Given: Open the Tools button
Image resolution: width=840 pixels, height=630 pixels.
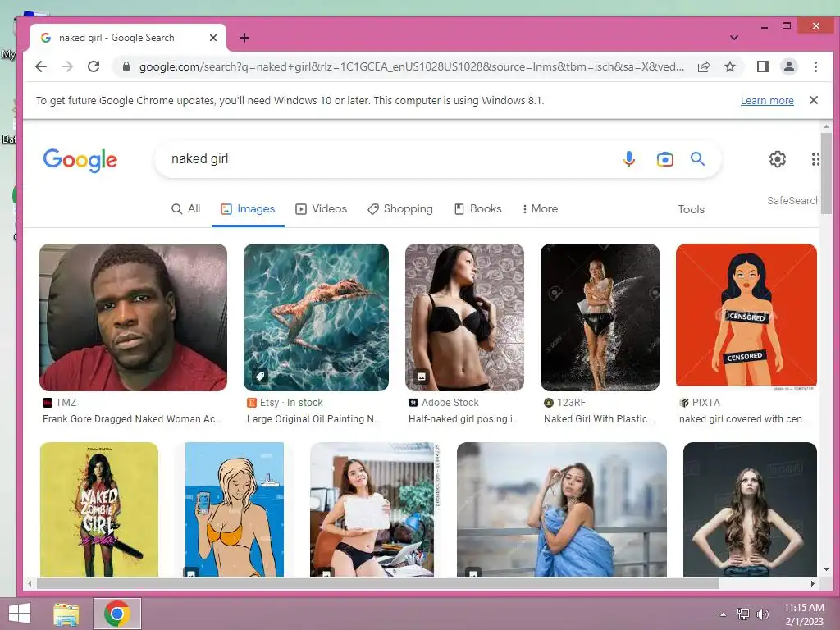Looking at the screenshot, I should [x=691, y=209].
